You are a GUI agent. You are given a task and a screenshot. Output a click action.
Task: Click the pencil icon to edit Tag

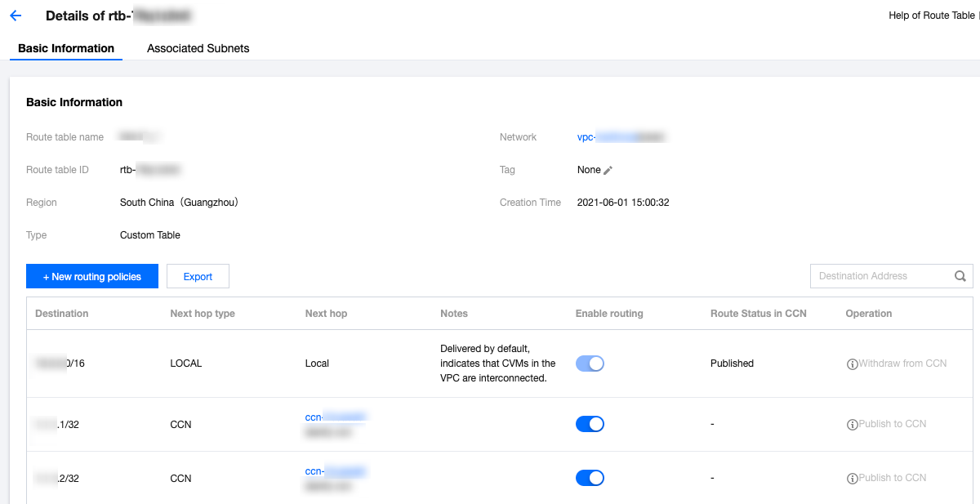608,170
